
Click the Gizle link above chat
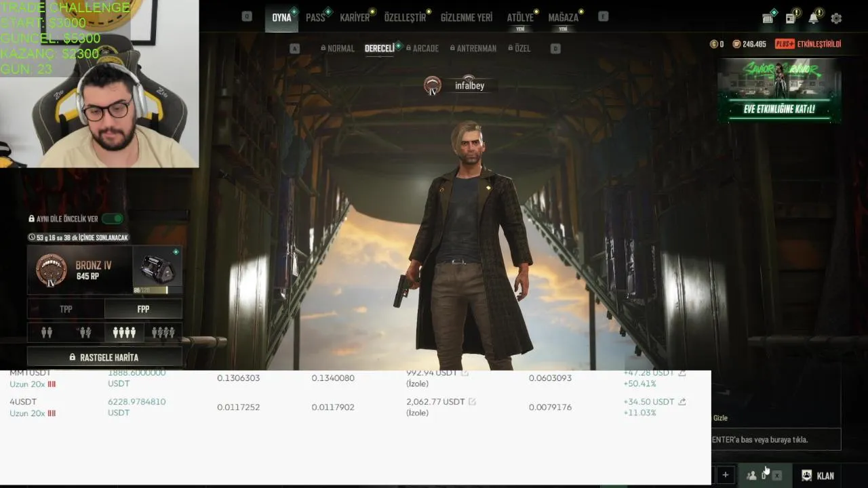point(720,418)
